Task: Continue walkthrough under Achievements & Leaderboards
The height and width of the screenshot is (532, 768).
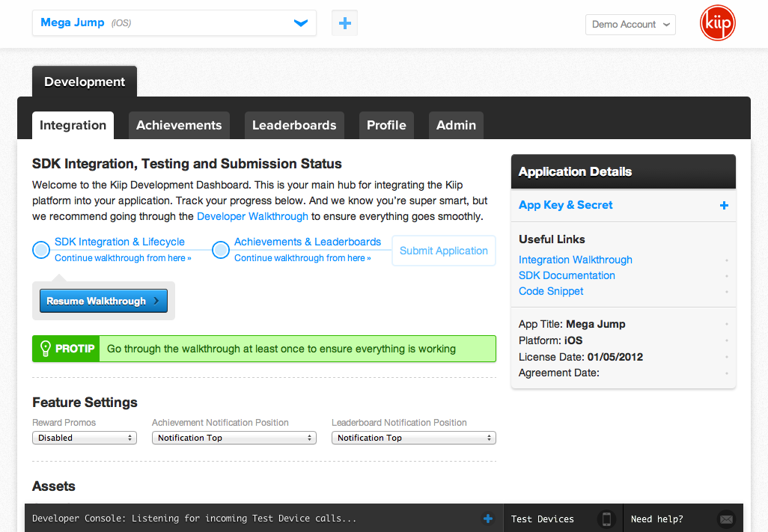Action: click(x=302, y=258)
